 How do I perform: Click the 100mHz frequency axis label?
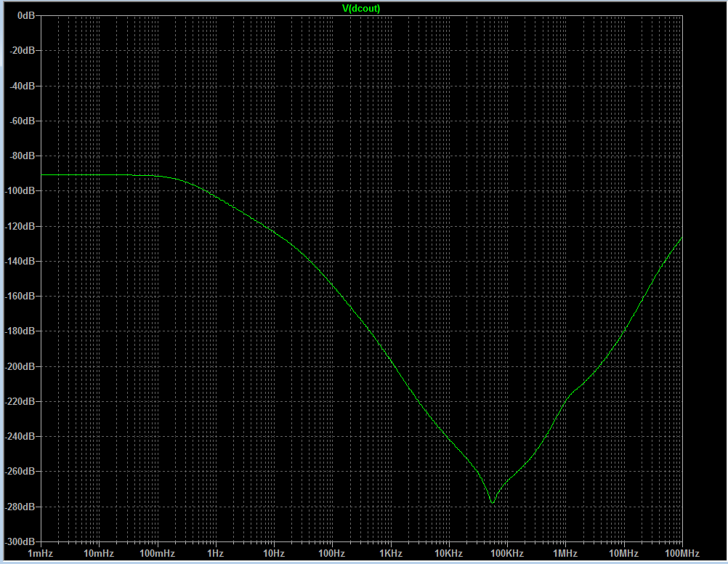157,553
